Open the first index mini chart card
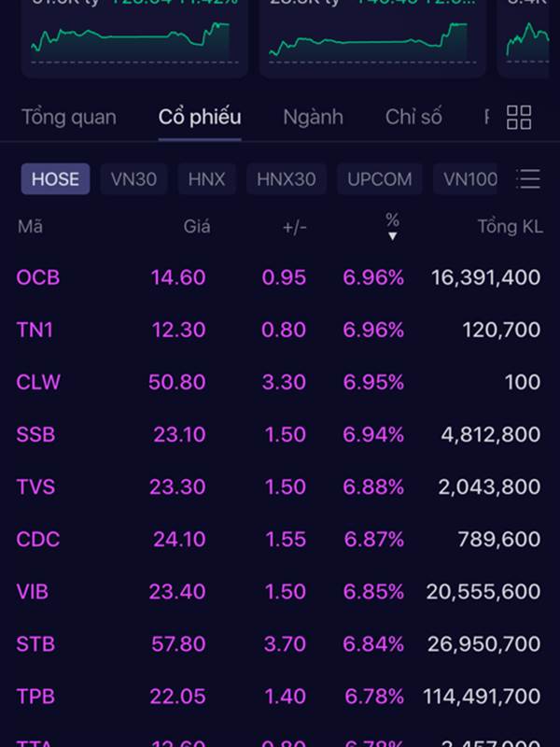The image size is (560, 747). [134, 38]
